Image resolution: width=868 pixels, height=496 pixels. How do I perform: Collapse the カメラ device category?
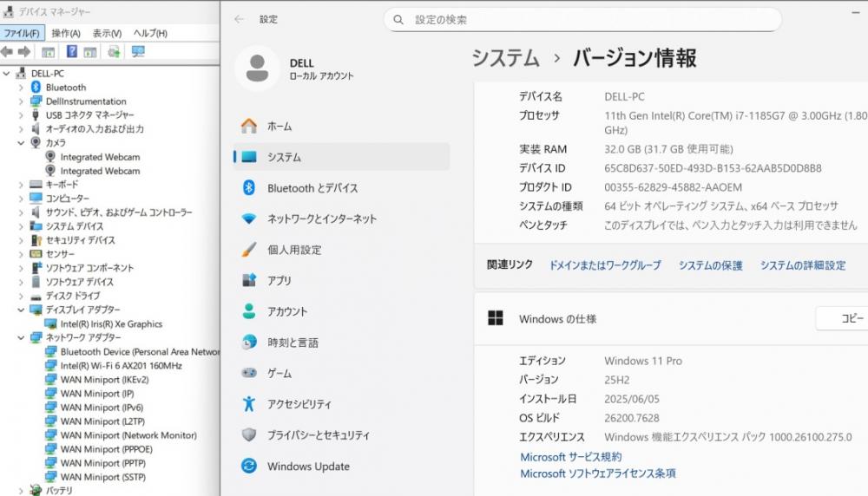(x=21, y=143)
